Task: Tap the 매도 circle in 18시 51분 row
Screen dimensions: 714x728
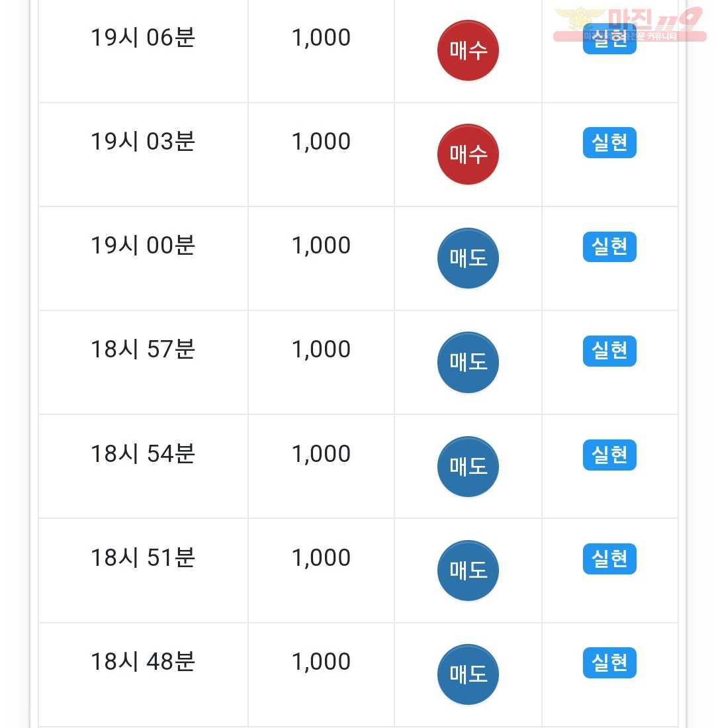Action: pos(468,570)
